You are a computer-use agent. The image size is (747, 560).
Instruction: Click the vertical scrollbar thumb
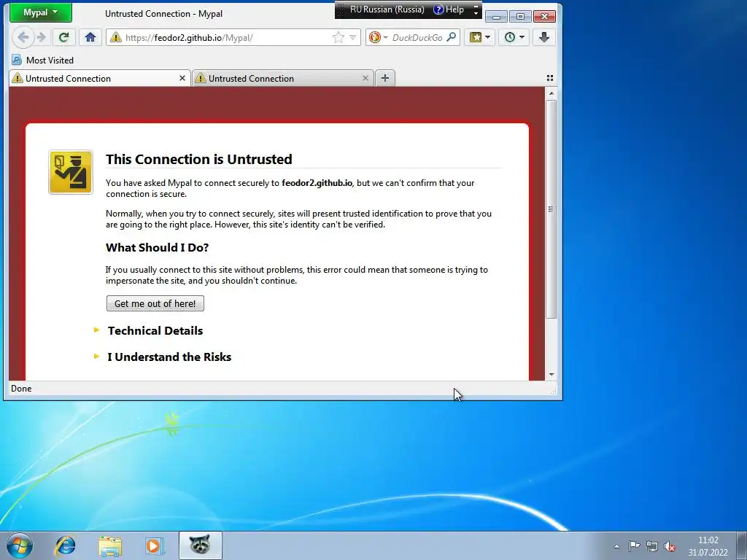pyautogui.click(x=551, y=209)
